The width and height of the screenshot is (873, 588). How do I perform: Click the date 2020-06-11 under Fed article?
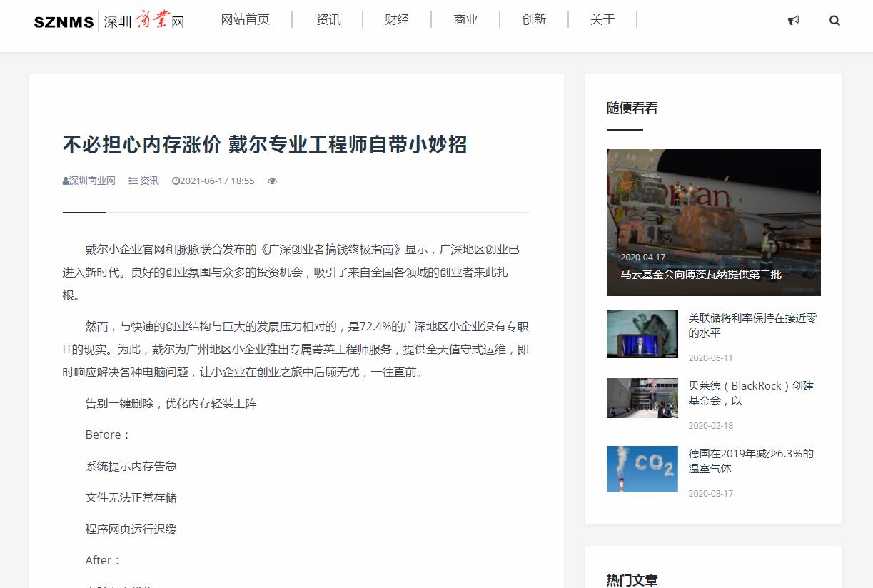[x=710, y=358]
